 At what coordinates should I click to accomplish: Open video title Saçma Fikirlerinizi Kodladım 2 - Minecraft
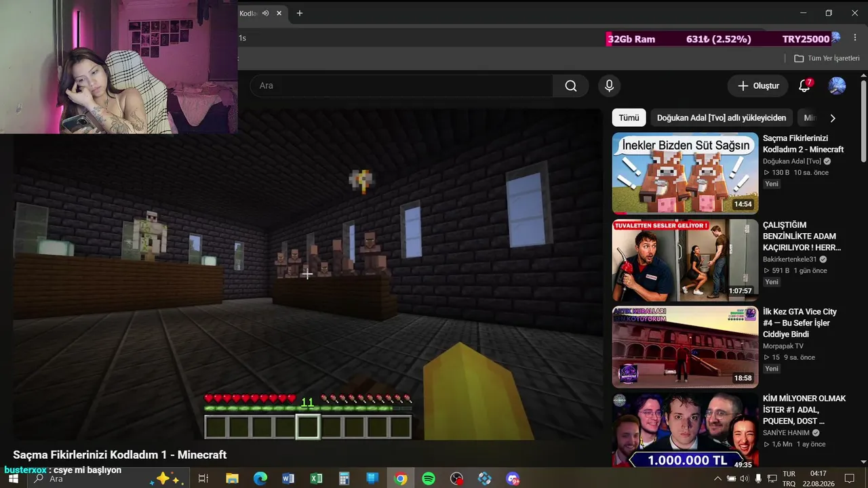point(804,144)
